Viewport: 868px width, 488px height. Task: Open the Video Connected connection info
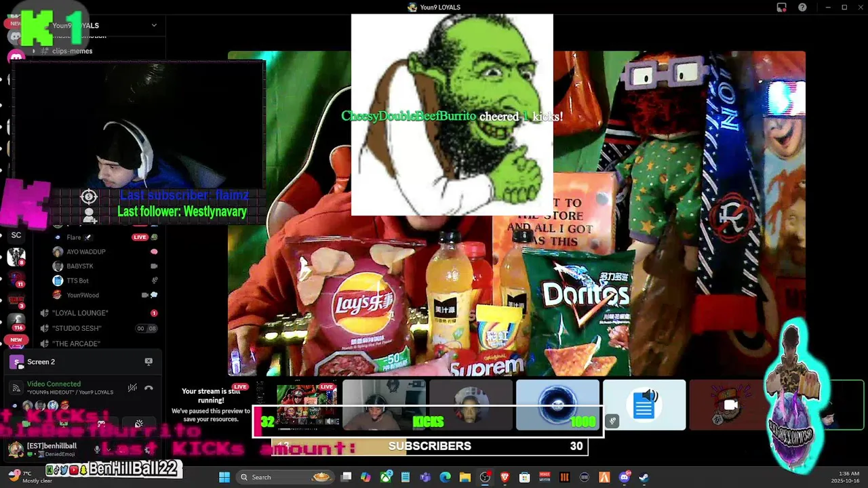point(54,384)
